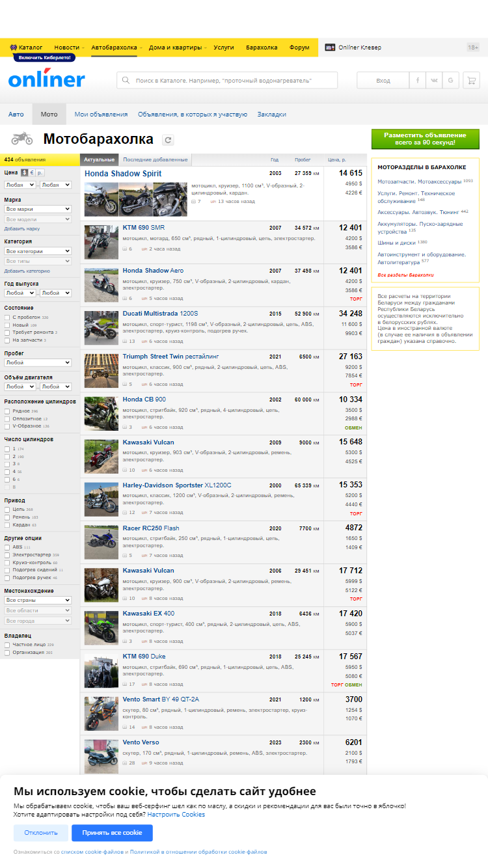Viewport: 488px width, 868px height.
Task: Tick the Электростартер checkbox
Action: pos(7,555)
